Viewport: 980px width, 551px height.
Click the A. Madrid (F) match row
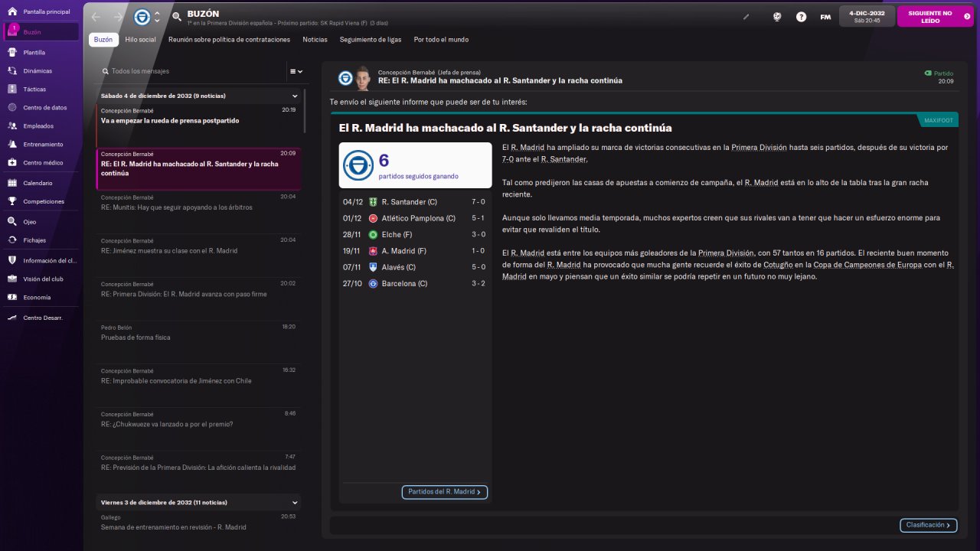[x=415, y=251]
